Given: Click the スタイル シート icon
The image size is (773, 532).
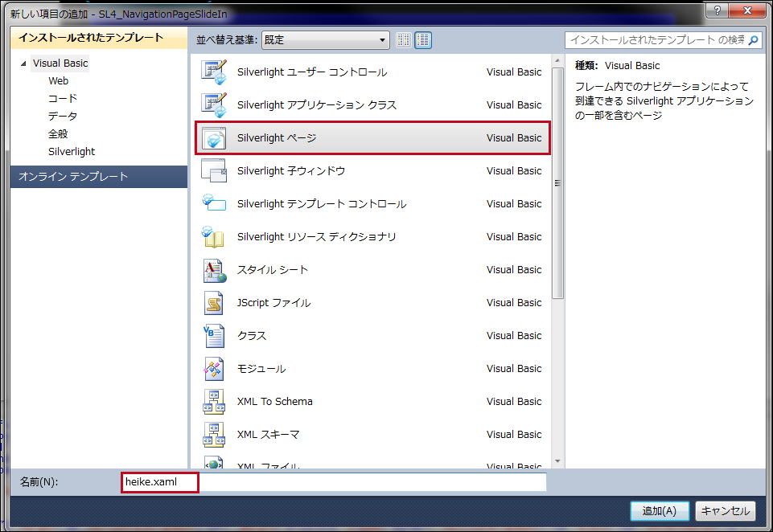Looking at the screenshot, I should coord(215,271).
